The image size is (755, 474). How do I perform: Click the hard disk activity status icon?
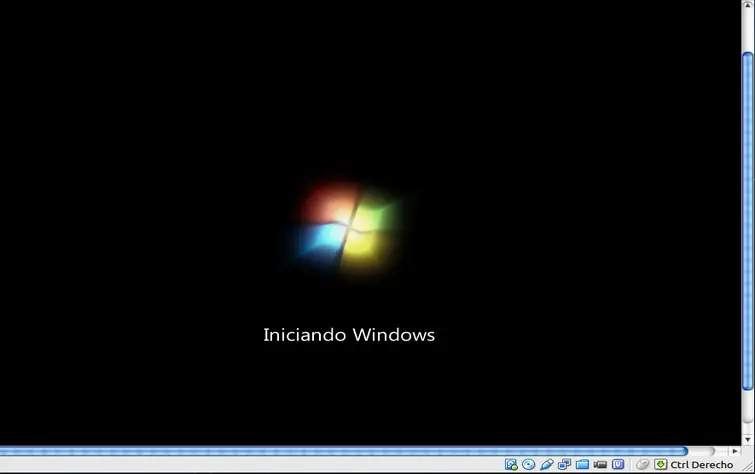(x=511, y=464)
